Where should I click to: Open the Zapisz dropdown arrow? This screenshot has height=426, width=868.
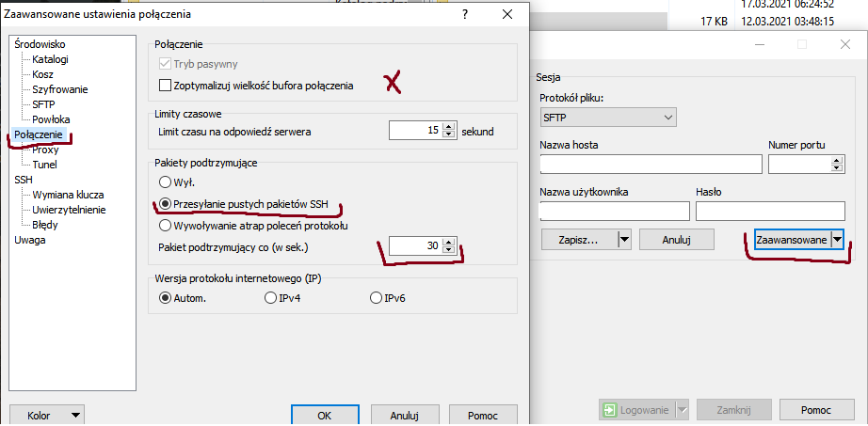(622, 240)
